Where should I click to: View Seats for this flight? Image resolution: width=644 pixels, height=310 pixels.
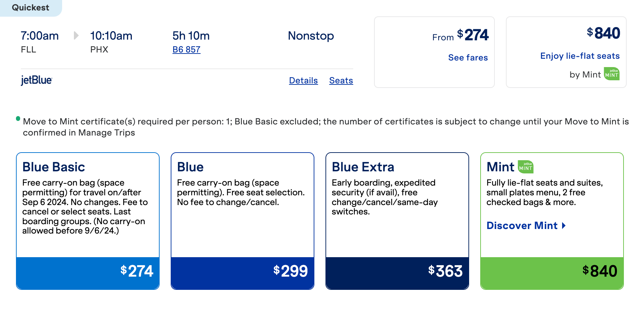coord(341,80)
